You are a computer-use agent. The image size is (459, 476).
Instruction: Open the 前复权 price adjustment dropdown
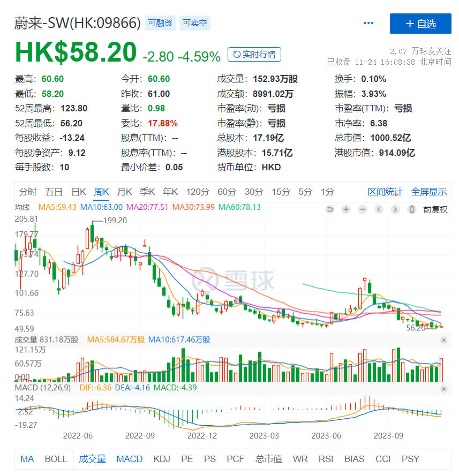coord(435,209)
